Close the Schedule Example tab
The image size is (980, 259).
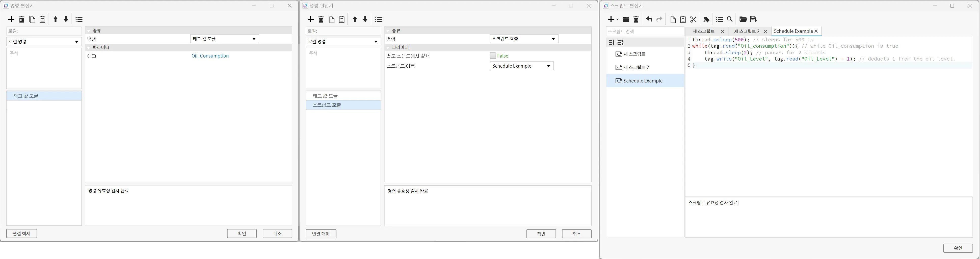[x=816, y=32]
